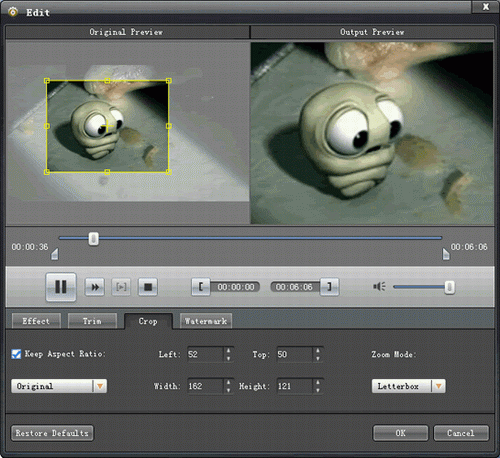Click the next frame step button
Image resolution: width=500 pixels, height=458 pixels.
[x=121, y=287]
